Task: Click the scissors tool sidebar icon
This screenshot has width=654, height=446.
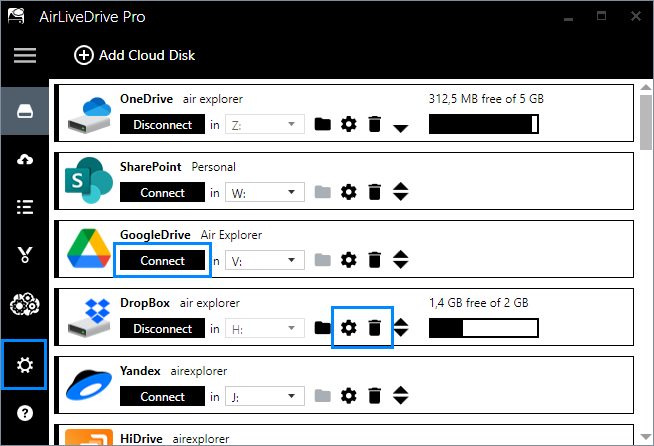Action: 25,254
